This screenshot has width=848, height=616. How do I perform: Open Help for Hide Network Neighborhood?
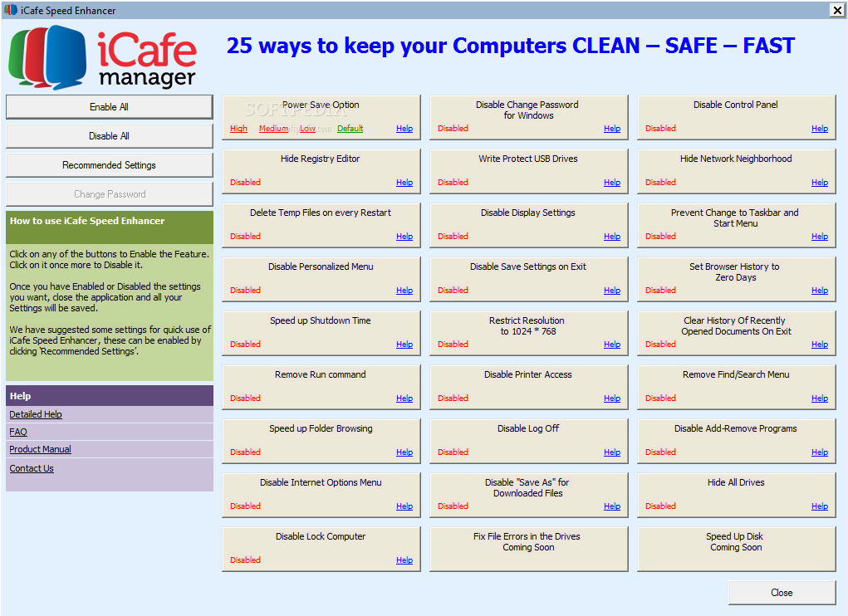pos(820,183)
